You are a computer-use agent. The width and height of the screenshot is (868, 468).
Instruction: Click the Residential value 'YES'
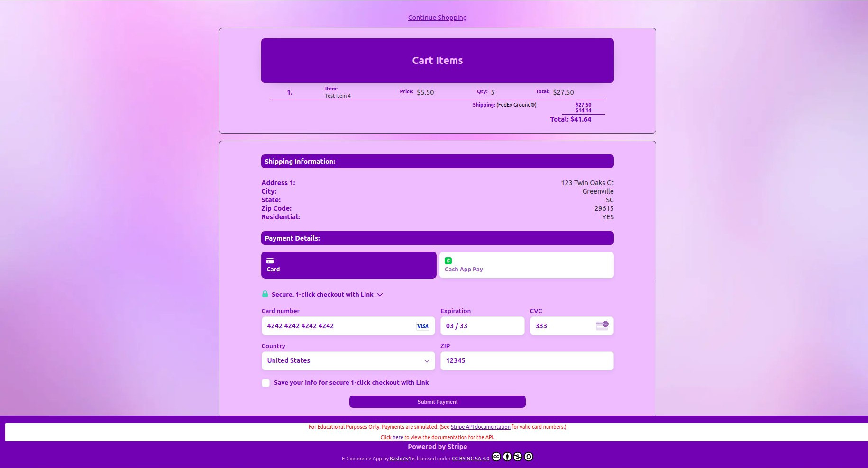point(608,217)
